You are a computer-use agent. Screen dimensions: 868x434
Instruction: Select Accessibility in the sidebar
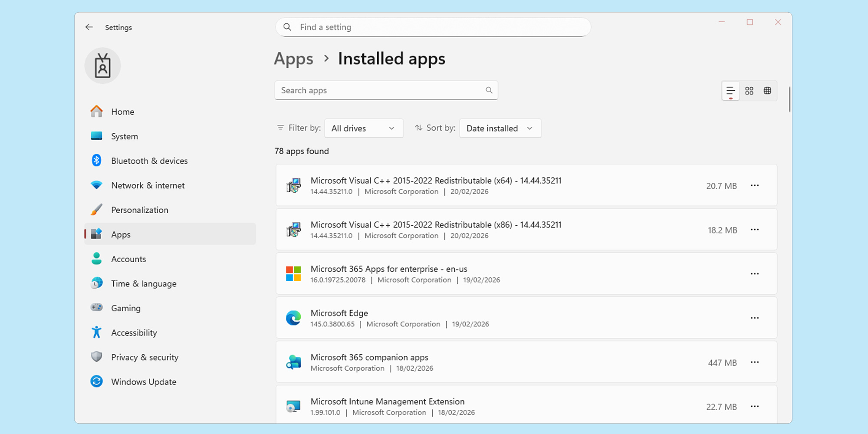(x=134, y=332)
